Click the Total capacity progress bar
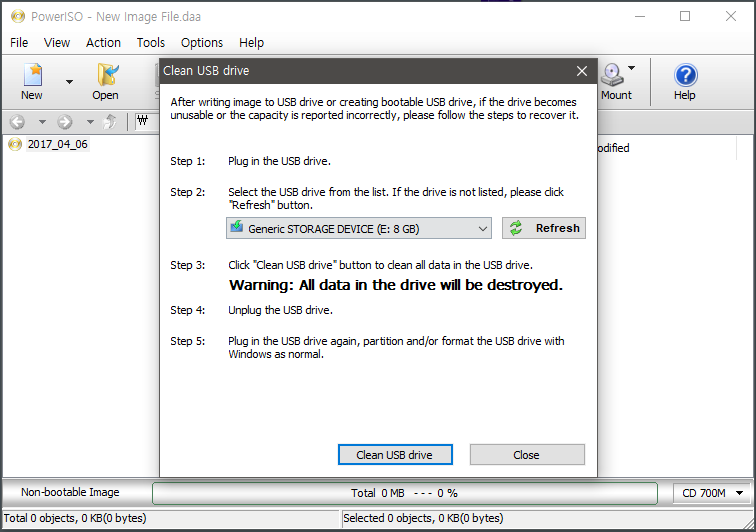Screen dimensions: 756x532 (x=404, y=493)
